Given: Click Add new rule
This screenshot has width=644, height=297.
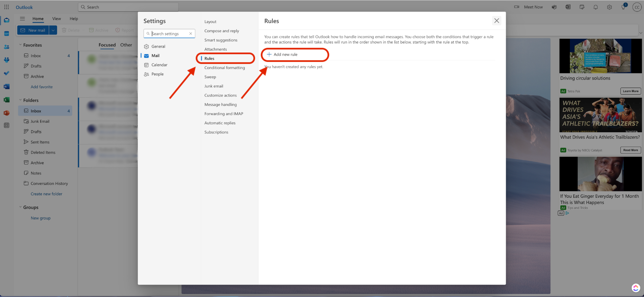Looking at the screenshot, I should [x=282, y=54].
